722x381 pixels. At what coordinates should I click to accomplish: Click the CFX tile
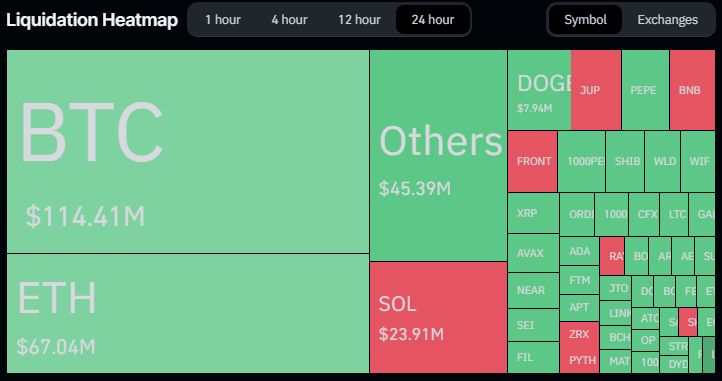coord(644,214)
